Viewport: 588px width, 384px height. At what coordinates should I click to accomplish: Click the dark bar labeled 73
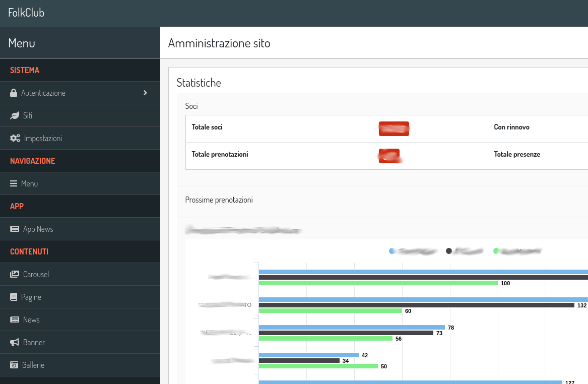(346, 333)
